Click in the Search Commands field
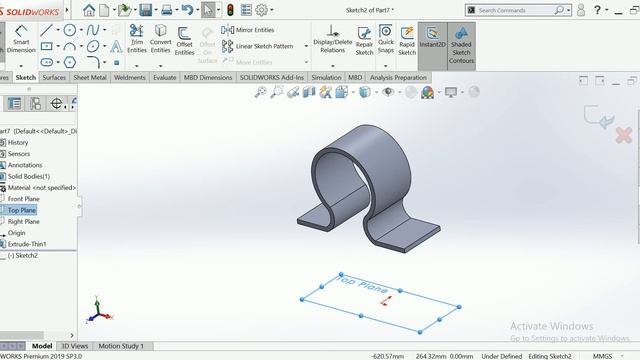Image resolution: width=640 pixels, height=360 pixels. tap(516, 10)
